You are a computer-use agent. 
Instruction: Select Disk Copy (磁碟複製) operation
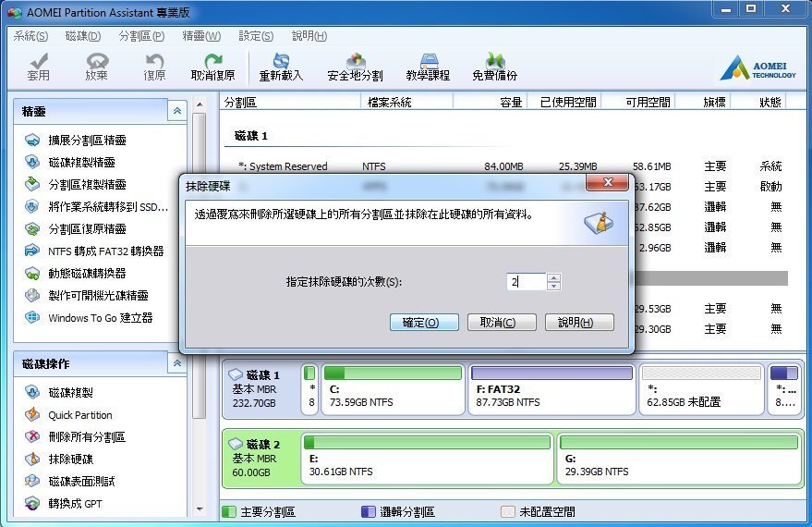point(59,393)
